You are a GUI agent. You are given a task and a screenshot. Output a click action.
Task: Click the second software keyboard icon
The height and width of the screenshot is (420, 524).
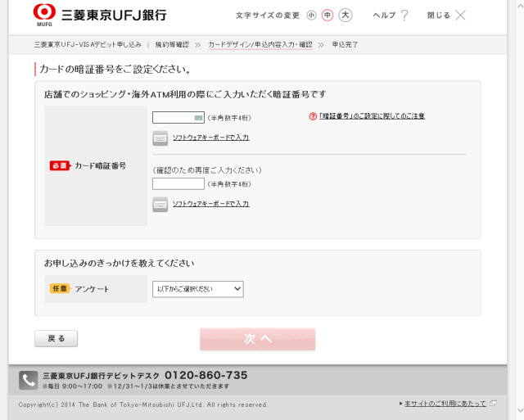pos(160,204)
